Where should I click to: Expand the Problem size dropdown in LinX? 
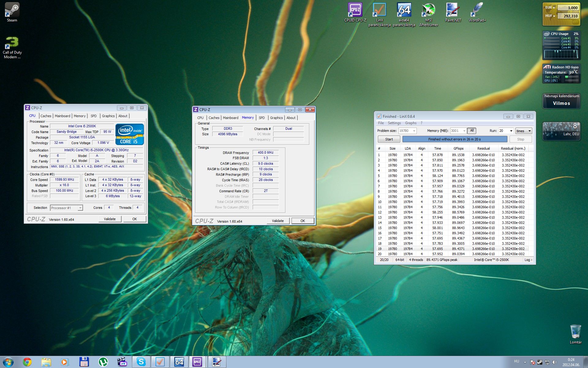pos(414,131)
